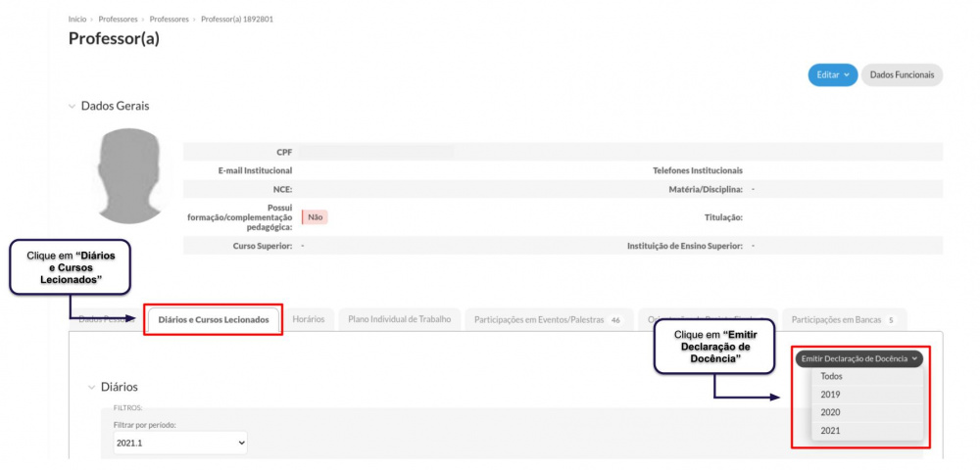
Task: Collapse the Dados Gerais section chevron
Action: [x=73, y=106]
